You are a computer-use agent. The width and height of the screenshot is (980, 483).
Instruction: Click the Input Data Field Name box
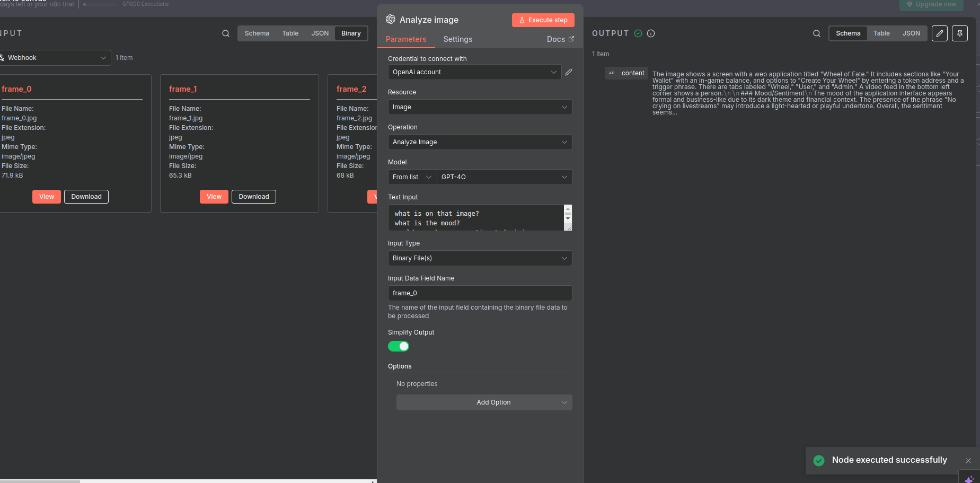[x=480, y=293]
